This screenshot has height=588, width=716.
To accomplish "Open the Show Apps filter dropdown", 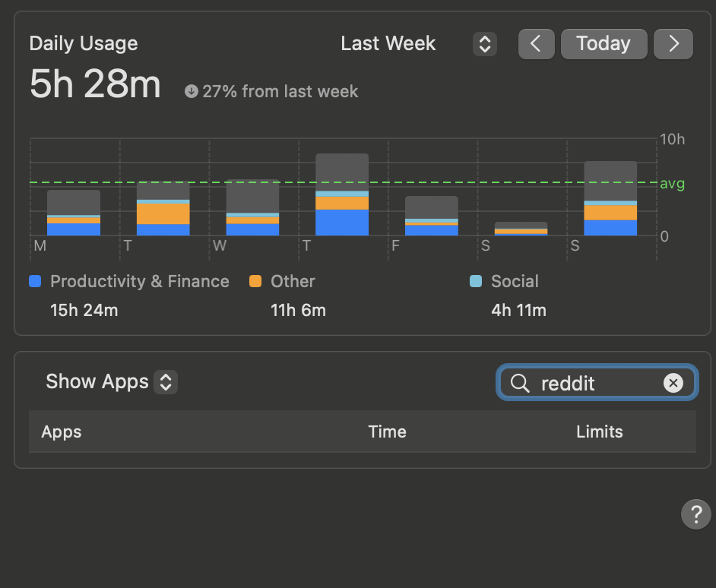I will tap(111, 382).
